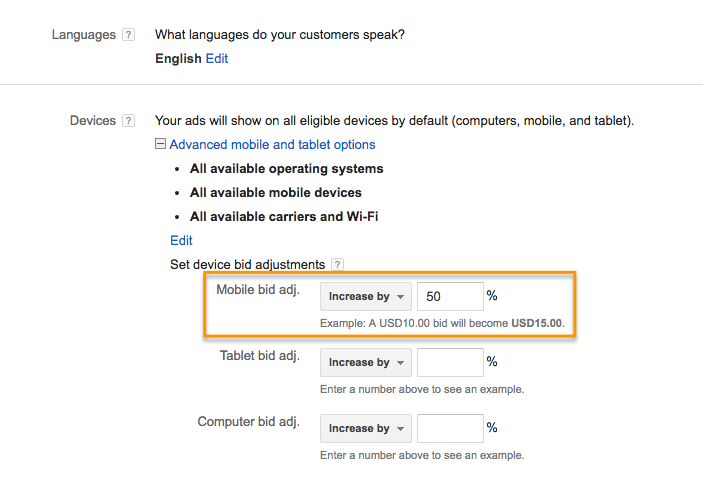Viewport: 703px width, 488px height.
Task: Open the Tablet bid adj. Increase by dropdown
Action: (366, 362)
